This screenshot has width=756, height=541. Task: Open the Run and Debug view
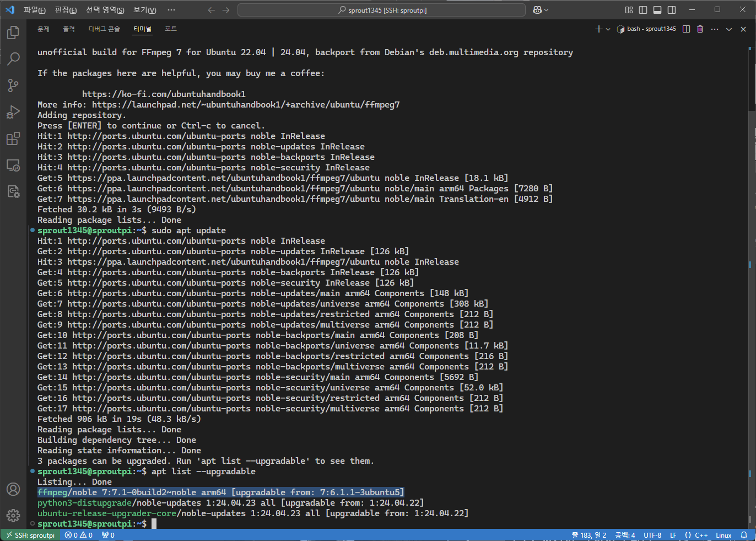(x=13, y=112)
